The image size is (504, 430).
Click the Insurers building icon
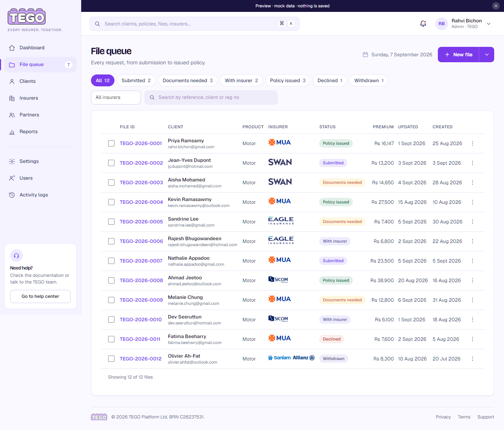[12, 98]
